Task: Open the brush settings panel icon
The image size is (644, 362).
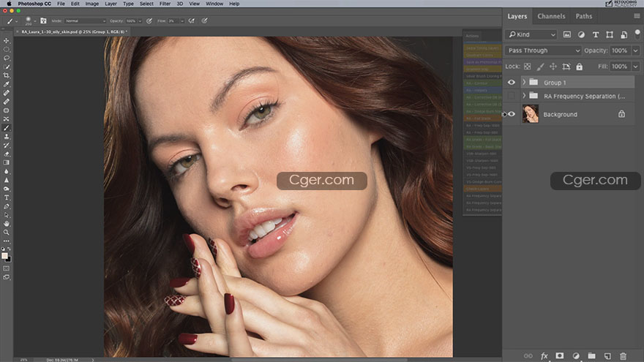Action: pos(43,20)
